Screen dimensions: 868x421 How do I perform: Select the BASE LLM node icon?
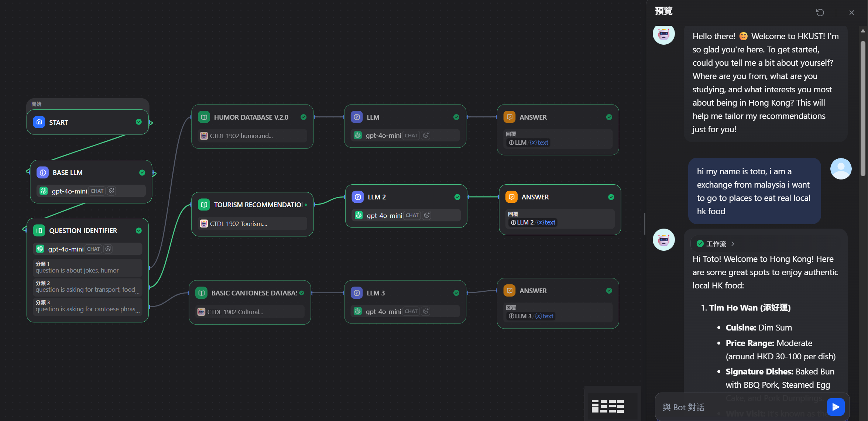43,172
